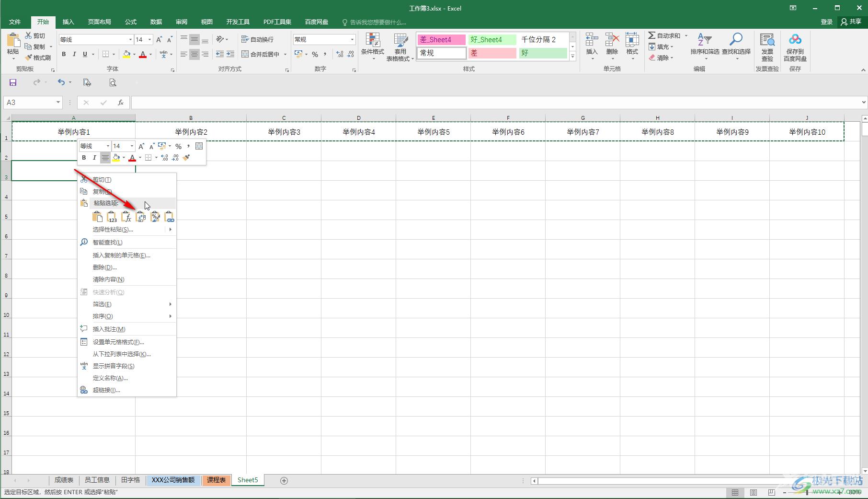Click in the formula bar input
868x499 pixels.
495,102
